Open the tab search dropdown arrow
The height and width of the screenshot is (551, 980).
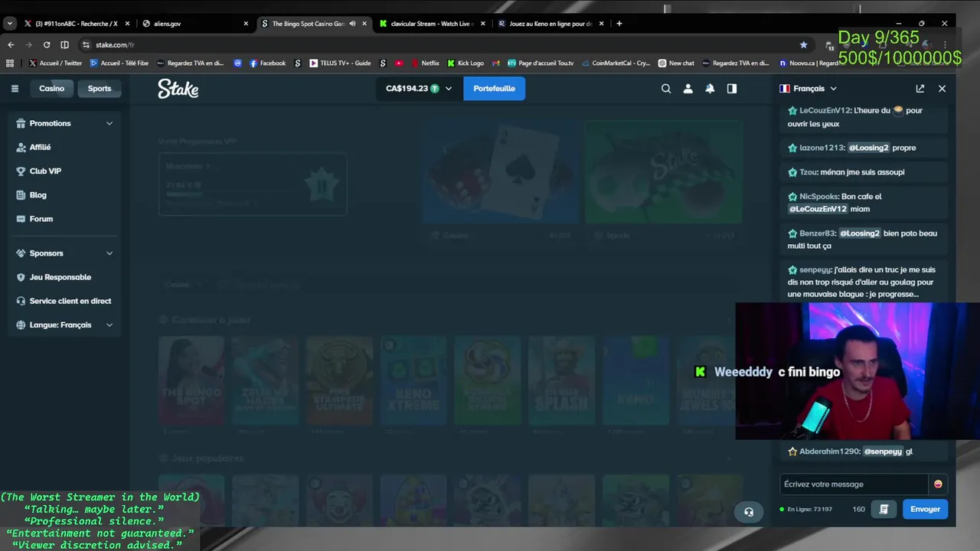[9, 24]
